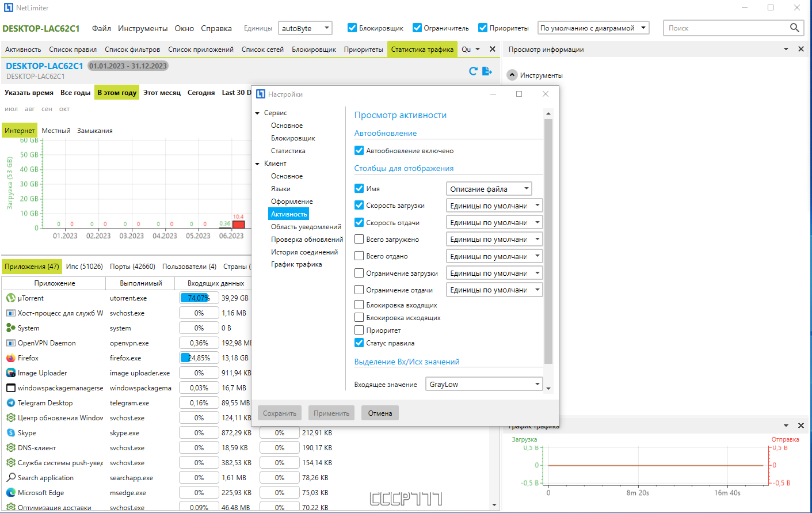The width and height of the screenshot is (812, 513).
Task: Disable the Автообновление включено checkbox
Action: [359, 150]
